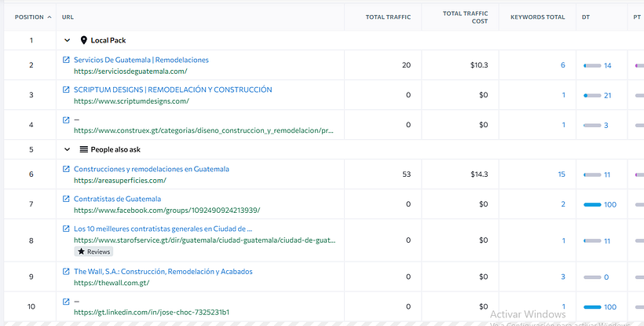Open external link icon beside The Wall, S.A.
This screenshot has width=644, height=326.
[x=66, y=272]
